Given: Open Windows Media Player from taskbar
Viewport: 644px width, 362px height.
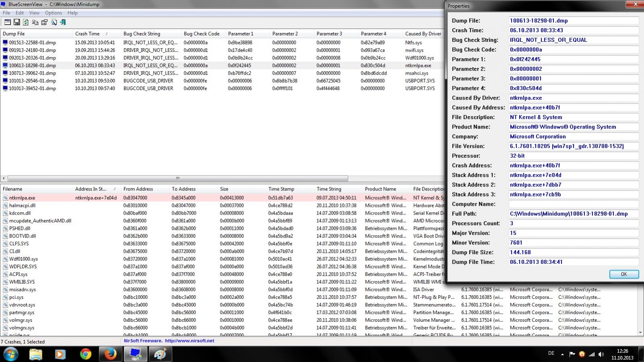Looking at the screenshot, I should tap(60, 354).
